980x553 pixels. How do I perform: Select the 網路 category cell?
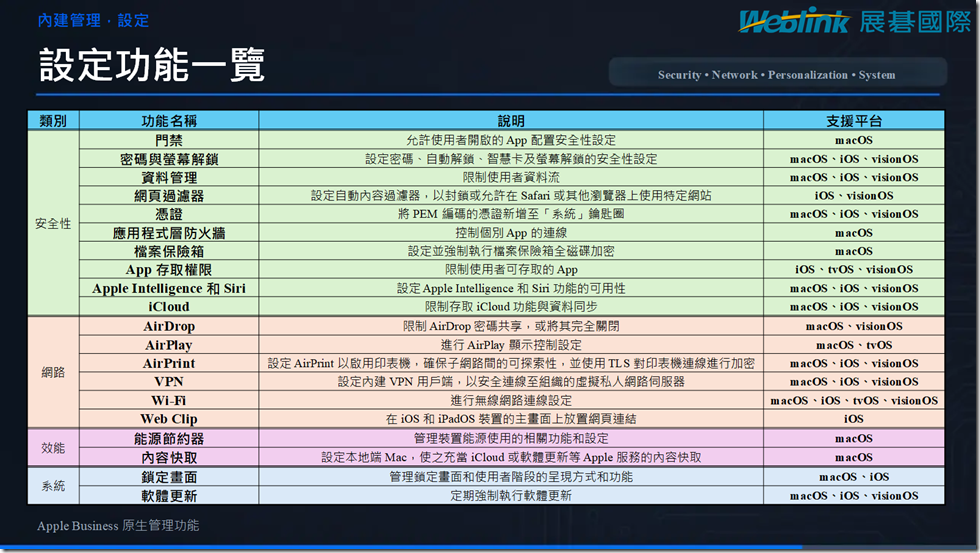53,372
